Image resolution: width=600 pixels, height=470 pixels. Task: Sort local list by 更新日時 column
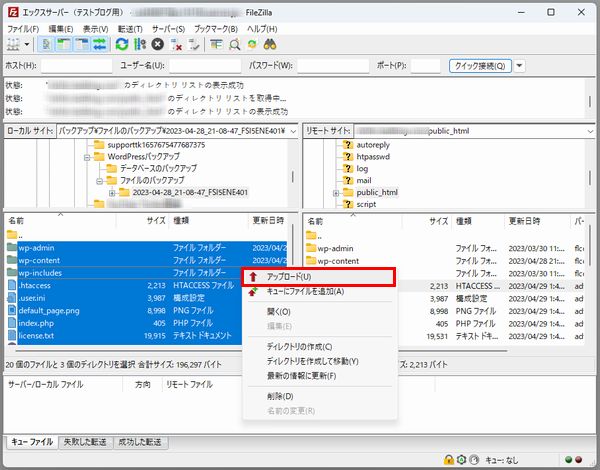pyautogui.click(x=268, y=220)
